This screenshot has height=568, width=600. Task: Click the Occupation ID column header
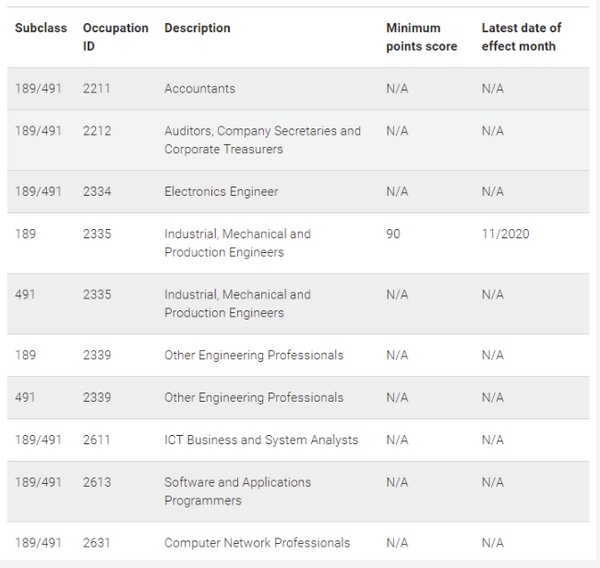pyautogui.click(x=116, y=37)
